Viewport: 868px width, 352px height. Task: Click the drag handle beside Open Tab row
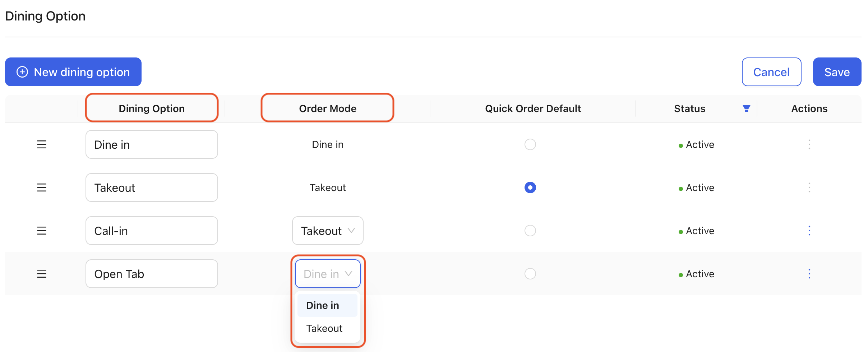click(41, 274)
